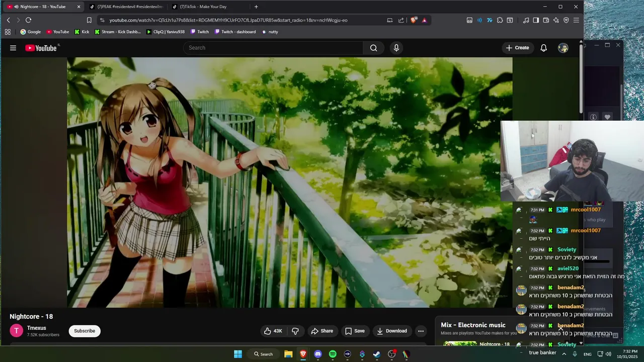Open Stream - Kick Dashboard bookmark
Viewport: 644px width, 362px height.
click(x=118, y=32)
